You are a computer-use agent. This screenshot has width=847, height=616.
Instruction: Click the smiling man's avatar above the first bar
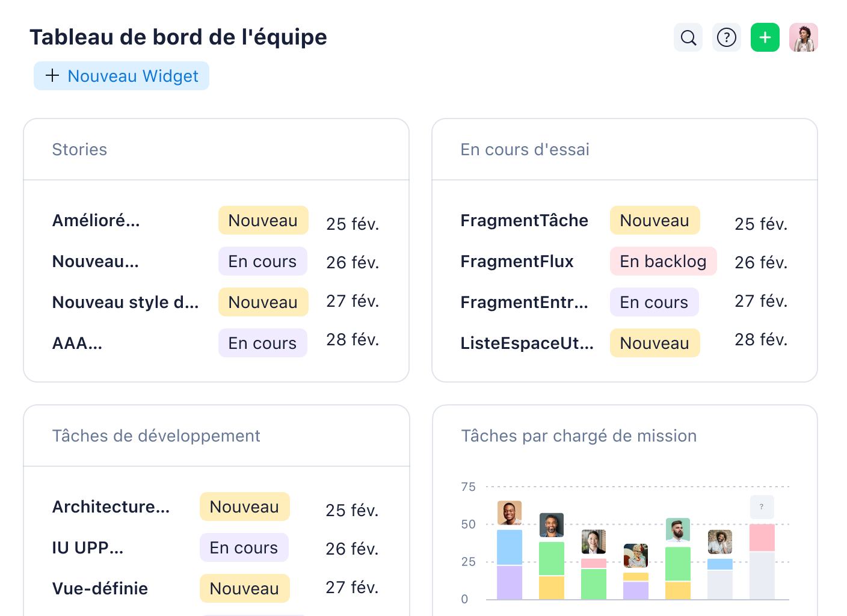click(508, 513)
